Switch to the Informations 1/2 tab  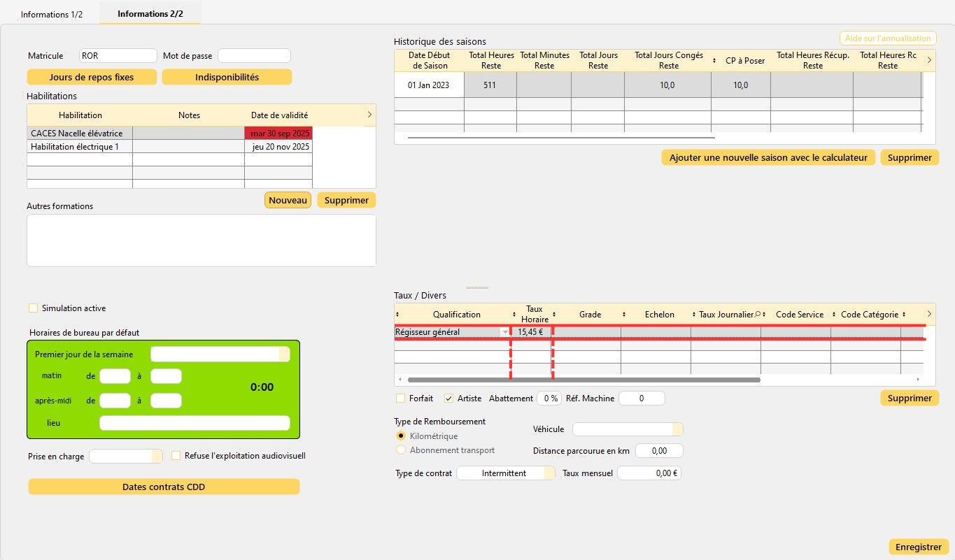click(x=52, y=15)
